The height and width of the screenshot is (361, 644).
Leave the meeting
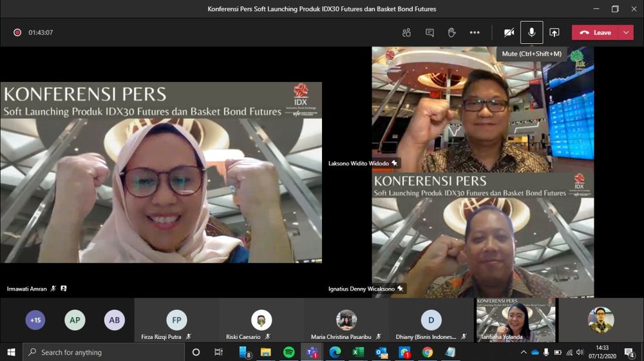[595, 33]
